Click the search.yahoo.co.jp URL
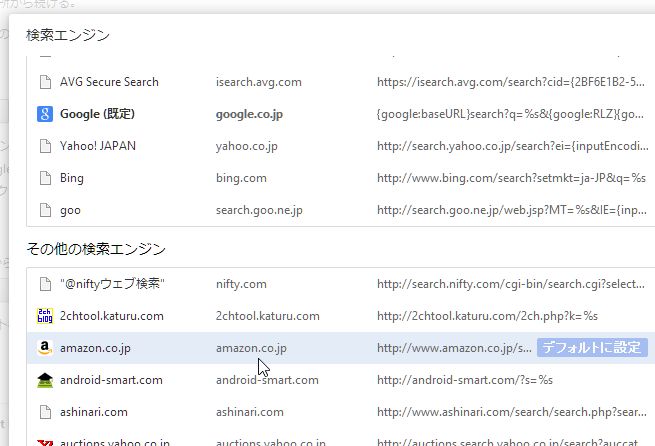 click(x=513, y=147)
